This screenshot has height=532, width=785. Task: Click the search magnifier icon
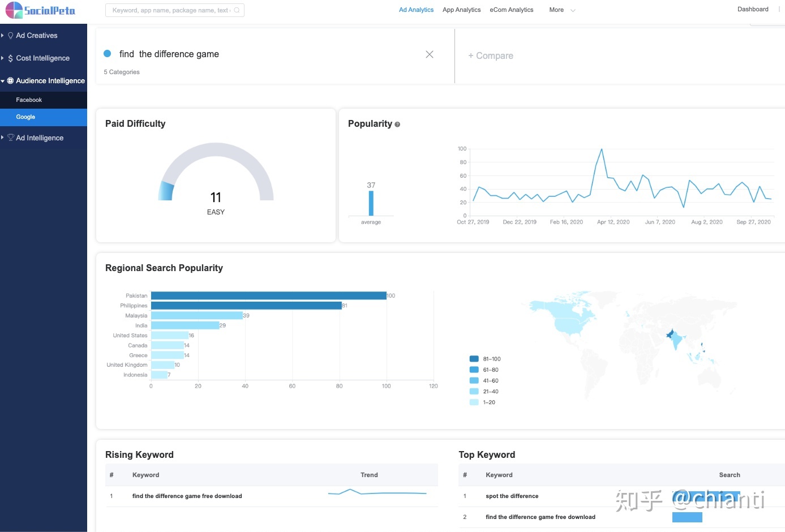click(237, 10)
